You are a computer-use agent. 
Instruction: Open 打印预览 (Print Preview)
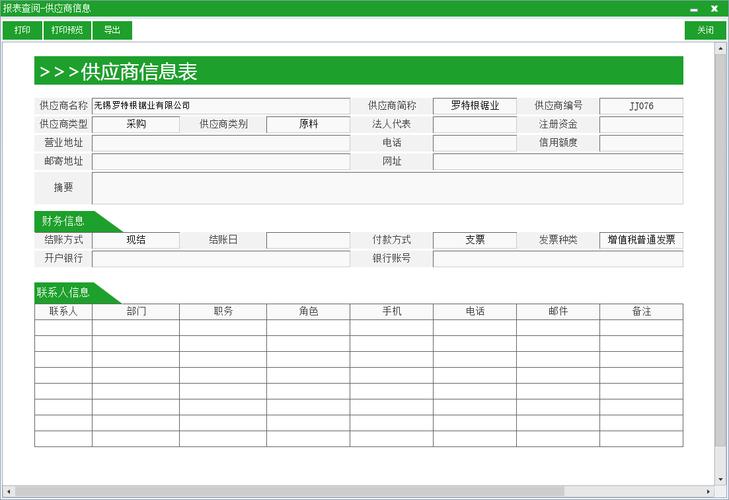[x=68, y=30]
